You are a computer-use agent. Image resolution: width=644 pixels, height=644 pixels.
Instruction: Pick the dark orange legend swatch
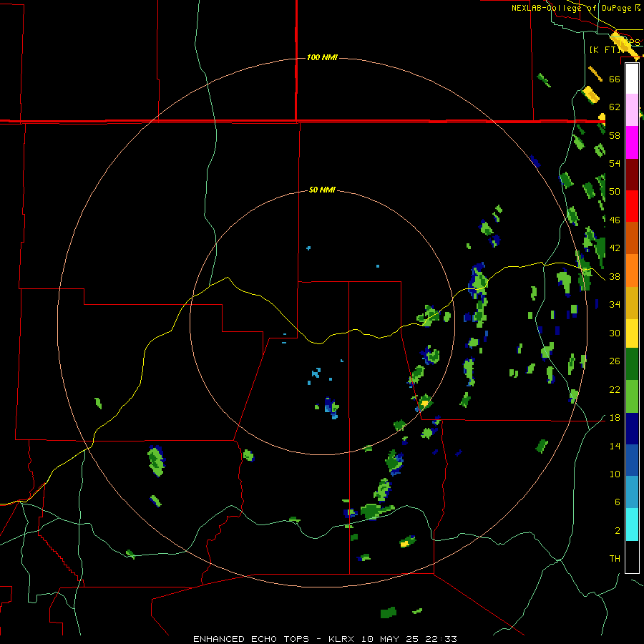tap(632, 238)
